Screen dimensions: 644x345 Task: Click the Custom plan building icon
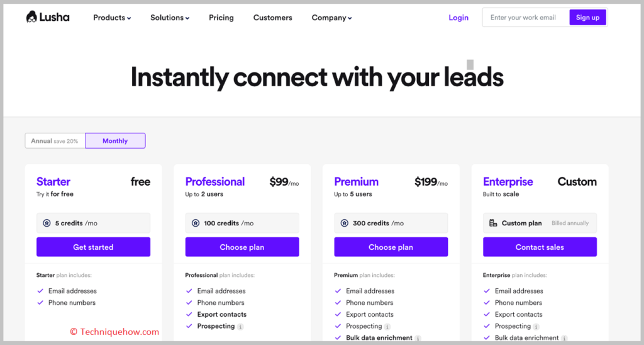(493, 223)
